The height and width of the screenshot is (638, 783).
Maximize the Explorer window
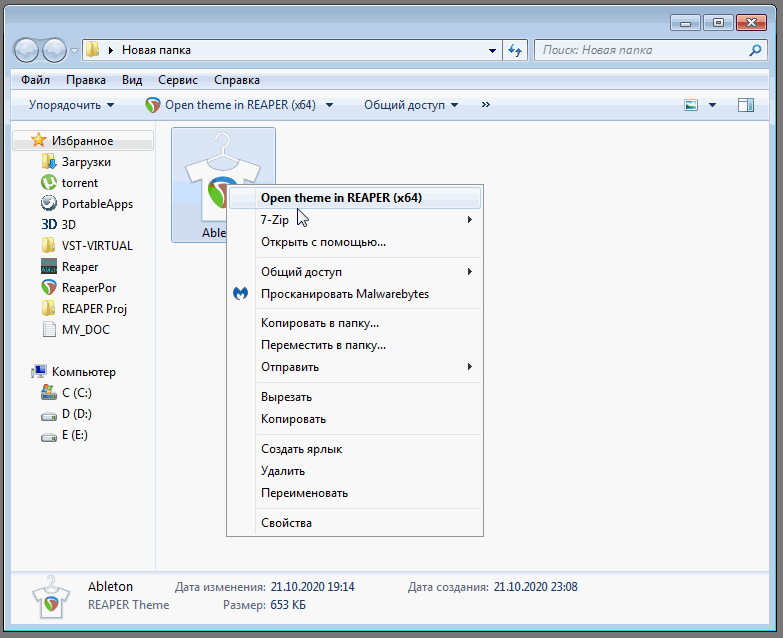pyautogui.click(x=718, y=22)
